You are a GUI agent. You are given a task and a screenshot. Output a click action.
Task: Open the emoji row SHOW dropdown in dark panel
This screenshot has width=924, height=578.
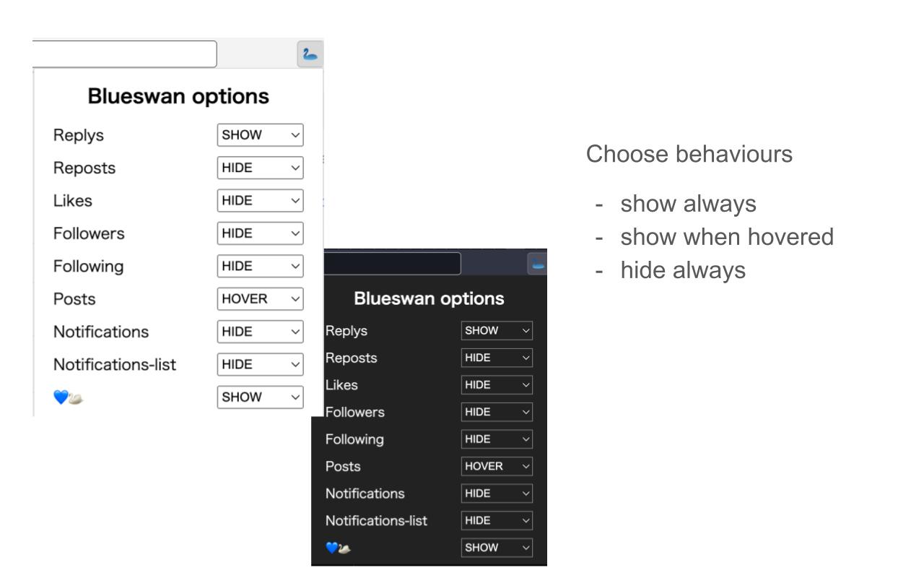497,547
